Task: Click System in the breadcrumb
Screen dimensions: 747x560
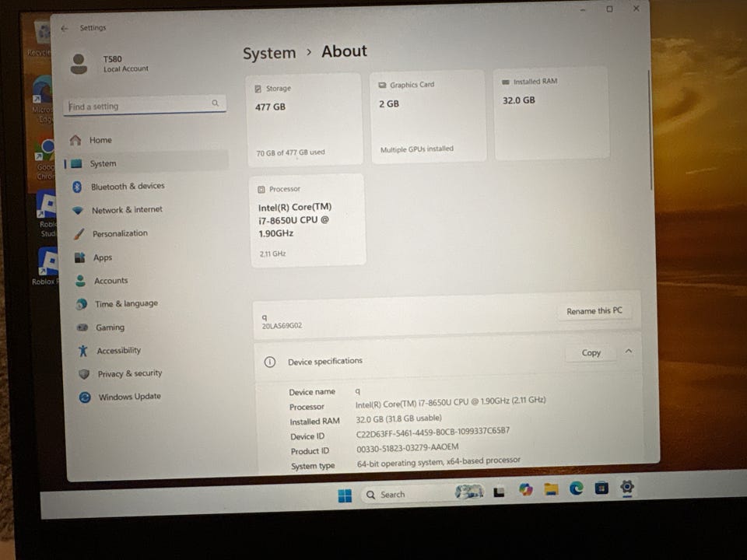Action: click(269, 53)
